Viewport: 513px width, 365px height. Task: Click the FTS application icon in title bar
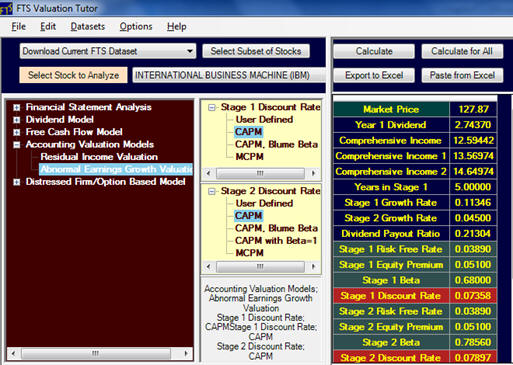[x=6, y=8]
